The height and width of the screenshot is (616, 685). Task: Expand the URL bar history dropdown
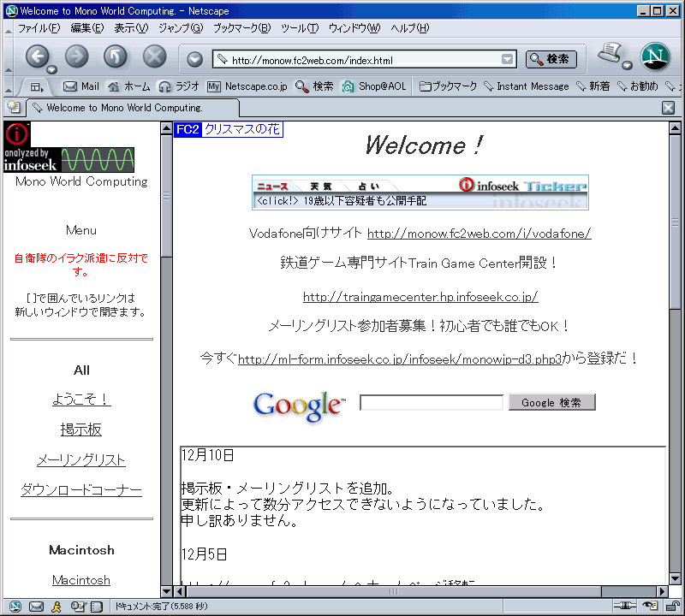pos(507,59)
